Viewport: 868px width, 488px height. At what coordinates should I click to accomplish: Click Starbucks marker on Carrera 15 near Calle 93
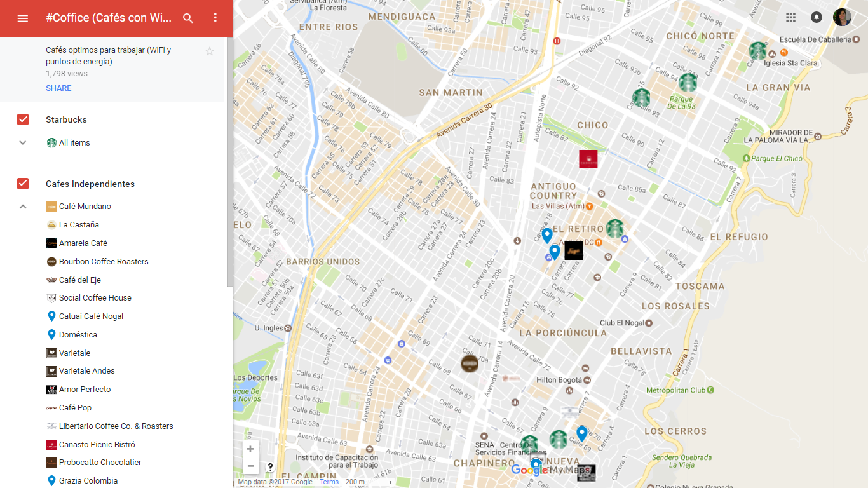click(641, 98)
